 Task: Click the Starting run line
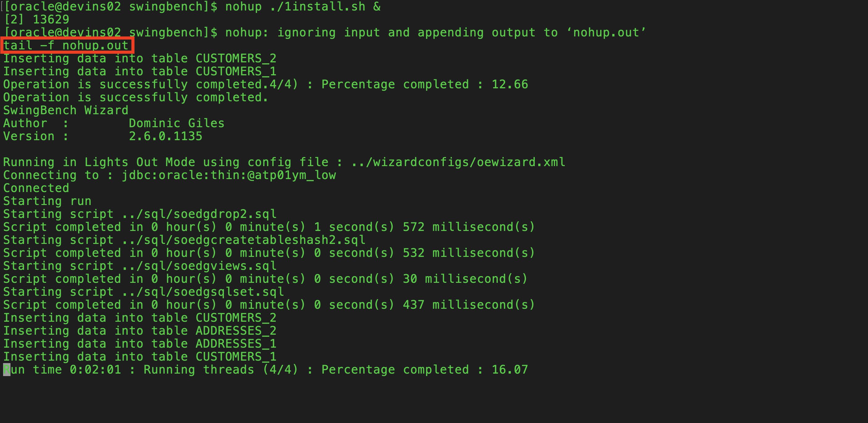47,201
